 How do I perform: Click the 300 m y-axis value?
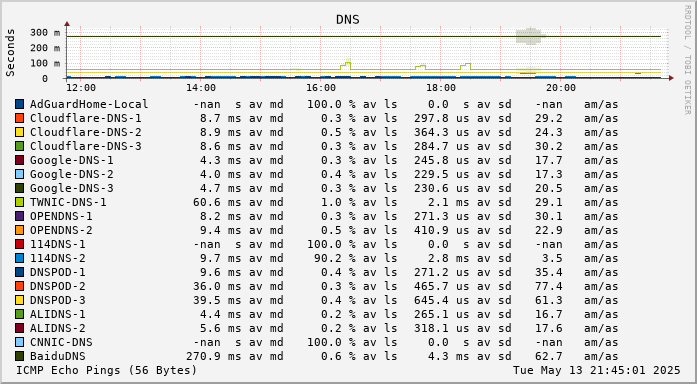point(45,32)
